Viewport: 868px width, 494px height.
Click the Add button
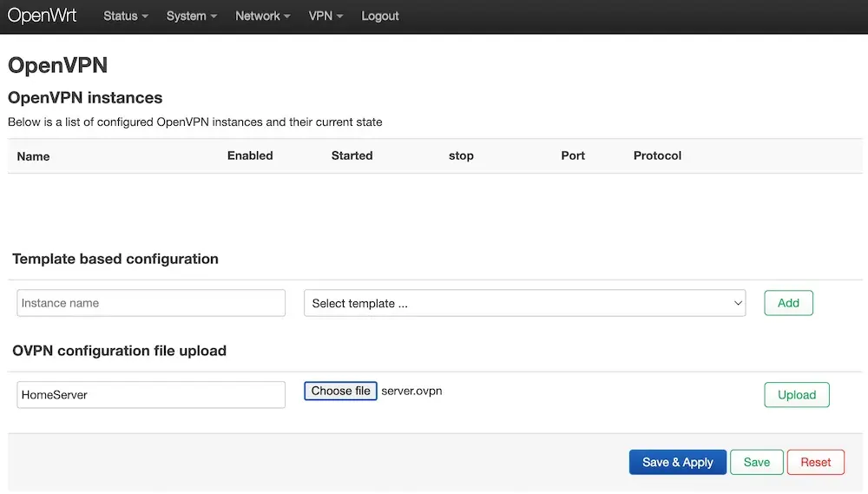coord(788,303)
